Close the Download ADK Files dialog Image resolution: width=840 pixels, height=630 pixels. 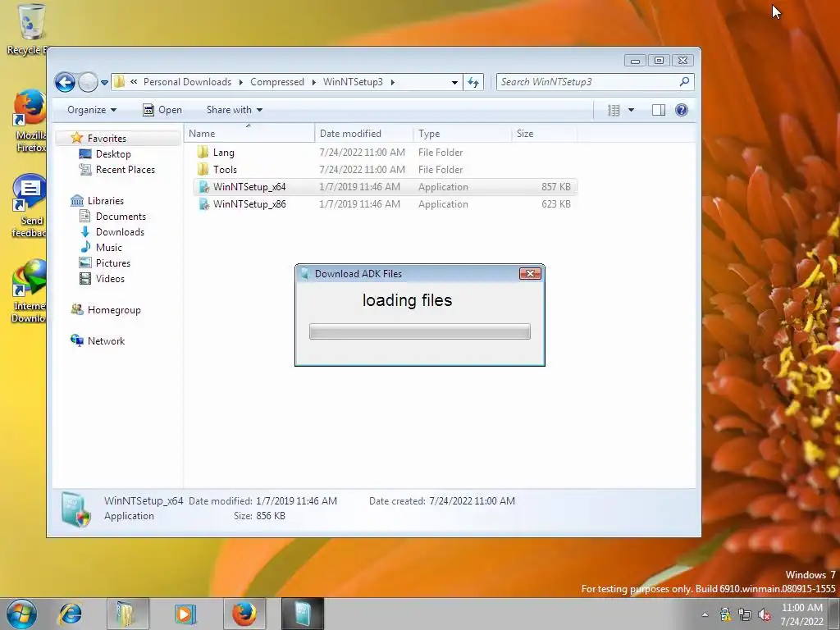tap(530, 274)
